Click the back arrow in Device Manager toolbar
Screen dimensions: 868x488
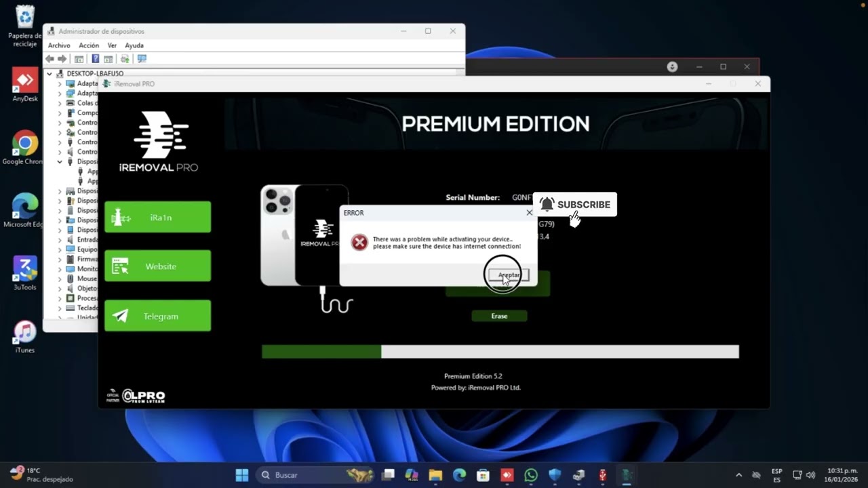tap(50, 59)
